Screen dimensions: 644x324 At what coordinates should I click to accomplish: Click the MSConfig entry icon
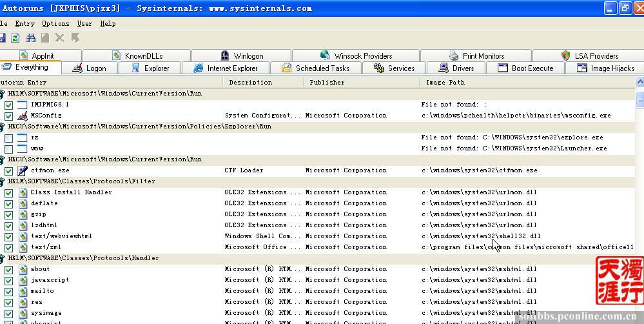[23, 116]
